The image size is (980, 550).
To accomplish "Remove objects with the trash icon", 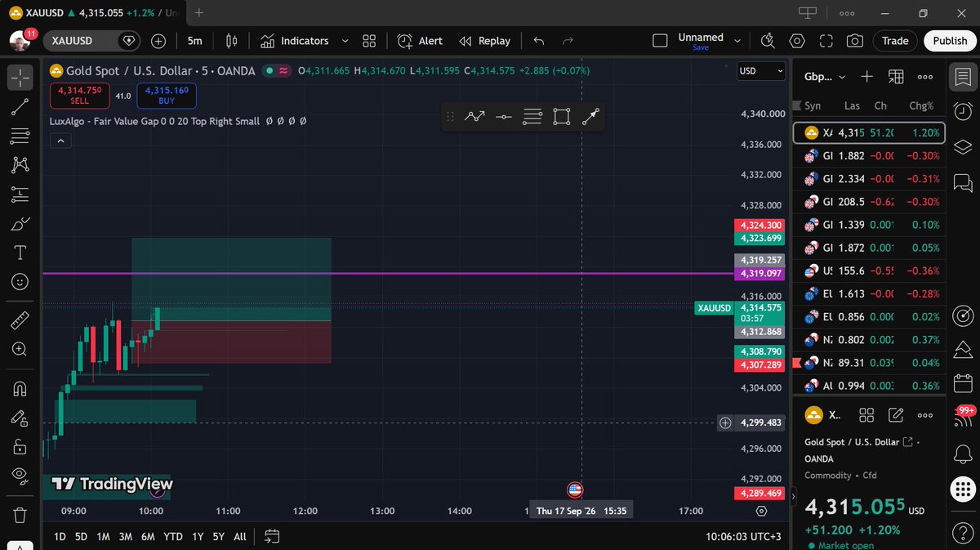I will click(20, 515).
